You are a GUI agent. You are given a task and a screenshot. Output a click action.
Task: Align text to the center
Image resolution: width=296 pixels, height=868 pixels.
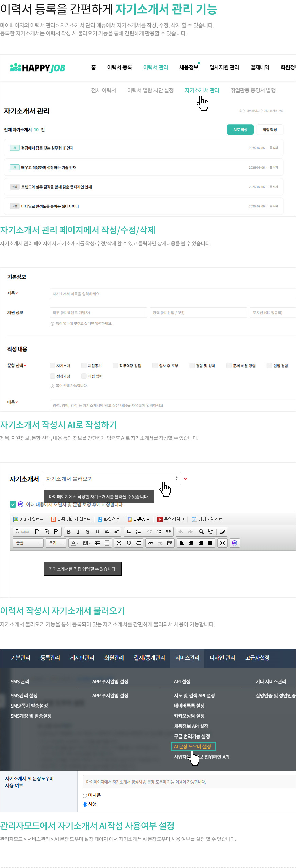(x=191, y=543)
